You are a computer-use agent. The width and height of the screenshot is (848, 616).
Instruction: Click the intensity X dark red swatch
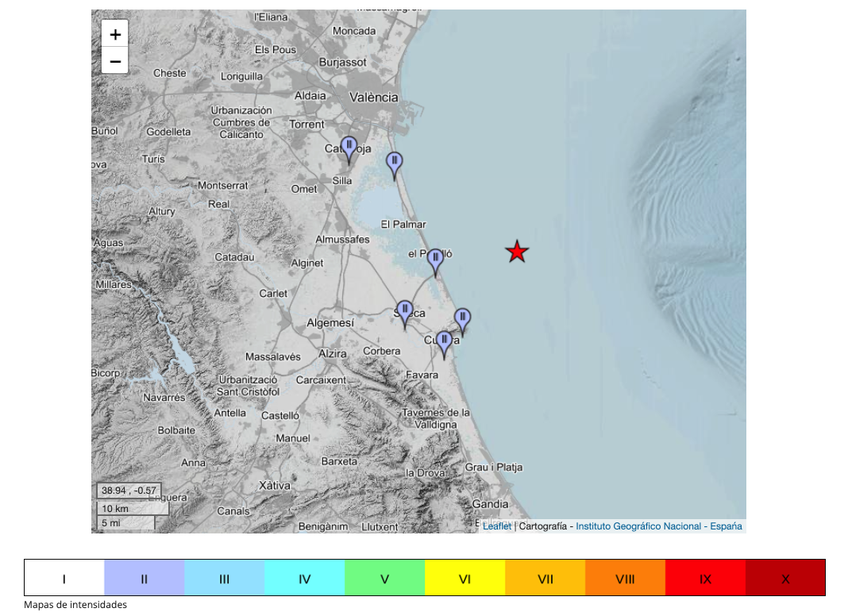(x=785, y=578)
